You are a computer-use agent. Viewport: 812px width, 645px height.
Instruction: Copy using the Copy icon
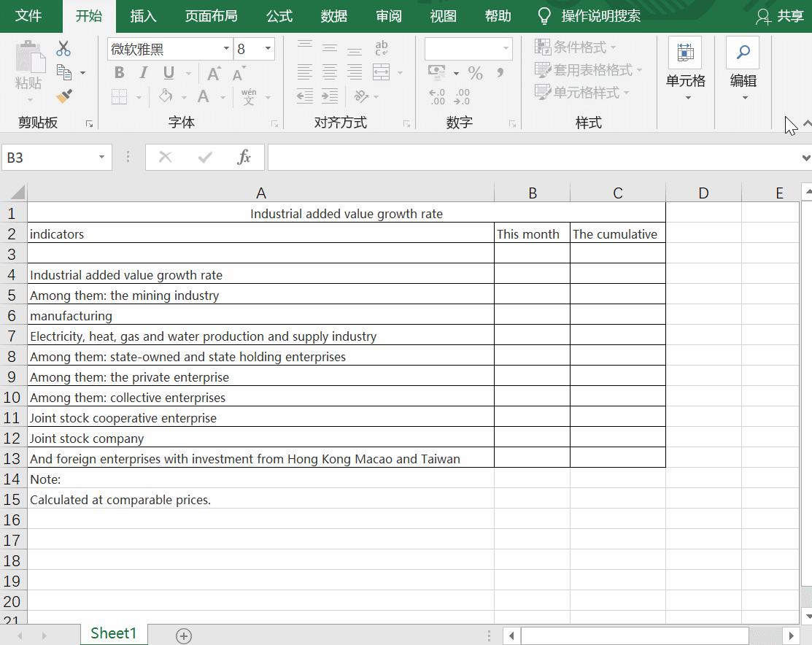point(65,72)
